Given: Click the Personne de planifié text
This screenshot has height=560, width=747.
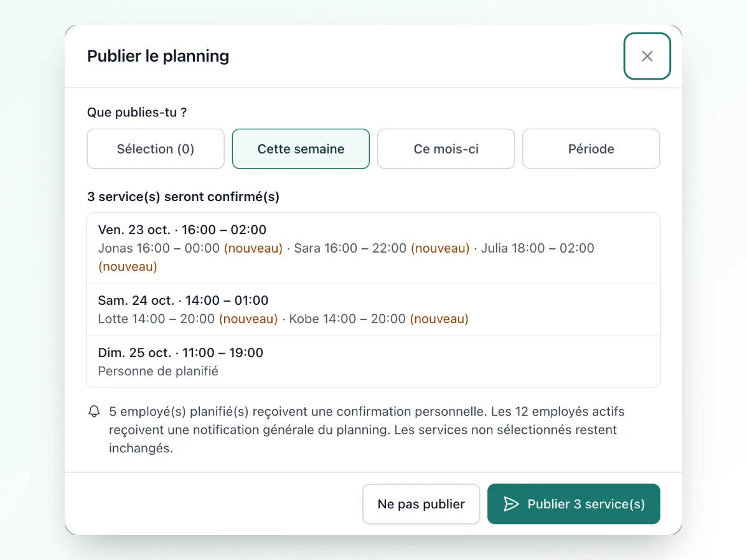Looking at the screenshot, I should (x=158, y=371).
